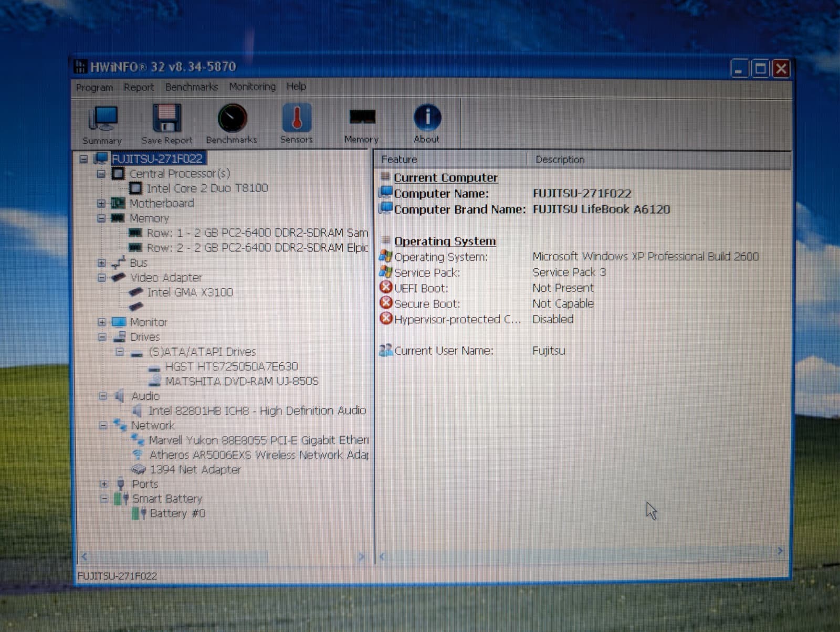Viewport: 840px width, 632px height.
Task: Click the Motherboard tree icon
Action: click(118, 203)
